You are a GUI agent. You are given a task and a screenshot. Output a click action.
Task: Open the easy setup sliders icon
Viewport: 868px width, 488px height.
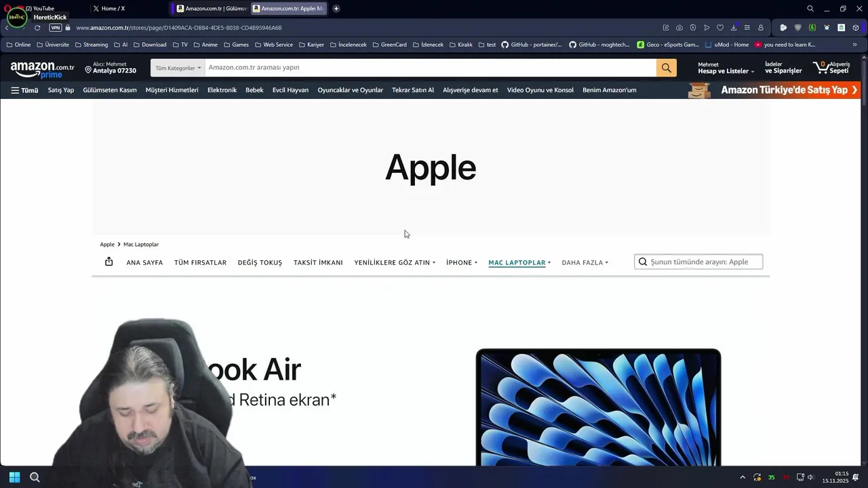click(x=747, y=28)
